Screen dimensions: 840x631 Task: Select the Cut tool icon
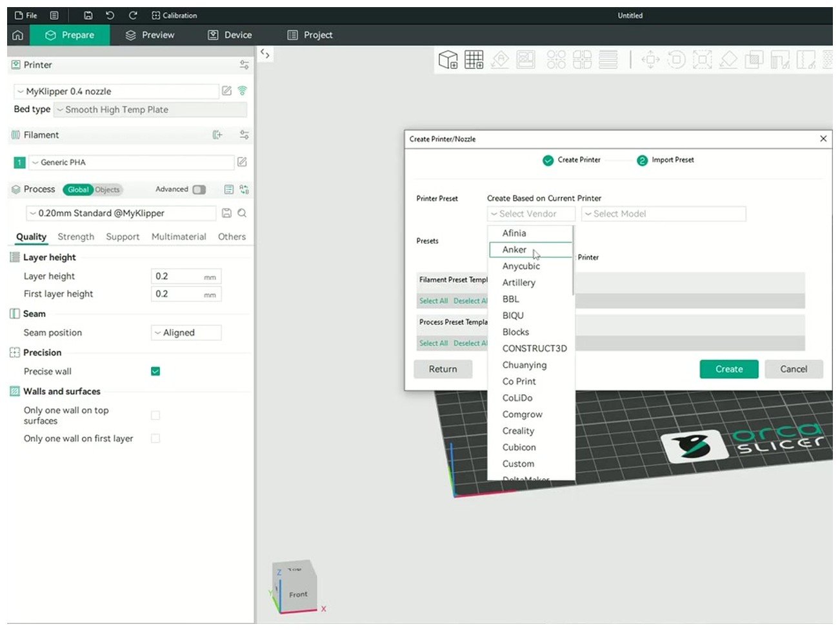[754, 60]
